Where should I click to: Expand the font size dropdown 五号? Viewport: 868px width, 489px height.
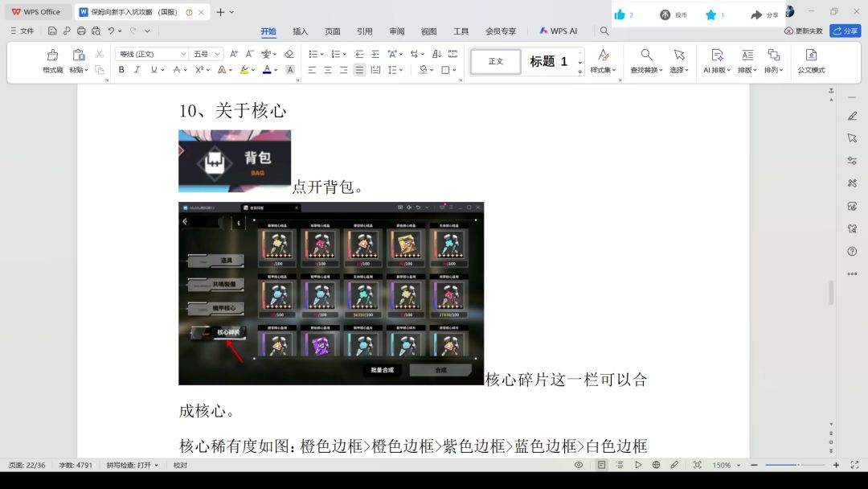coord(206,54)
